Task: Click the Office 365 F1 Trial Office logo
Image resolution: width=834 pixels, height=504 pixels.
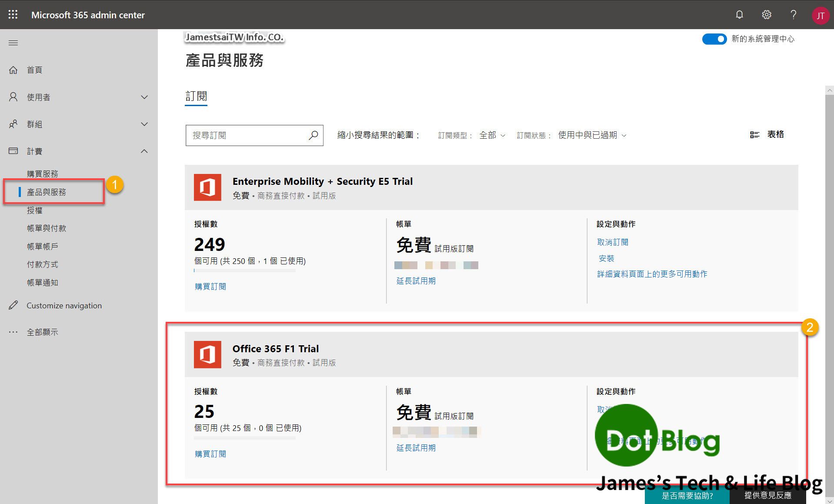Action: tap(207, 354)
